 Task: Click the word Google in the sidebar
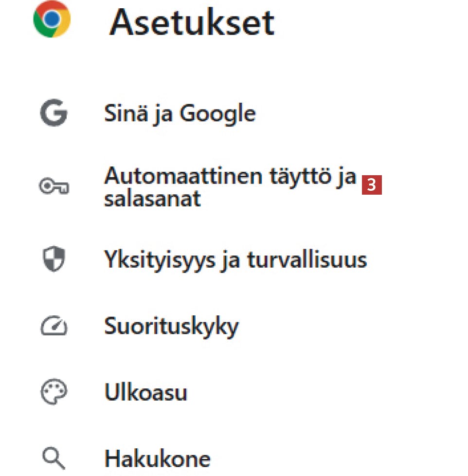217,114
